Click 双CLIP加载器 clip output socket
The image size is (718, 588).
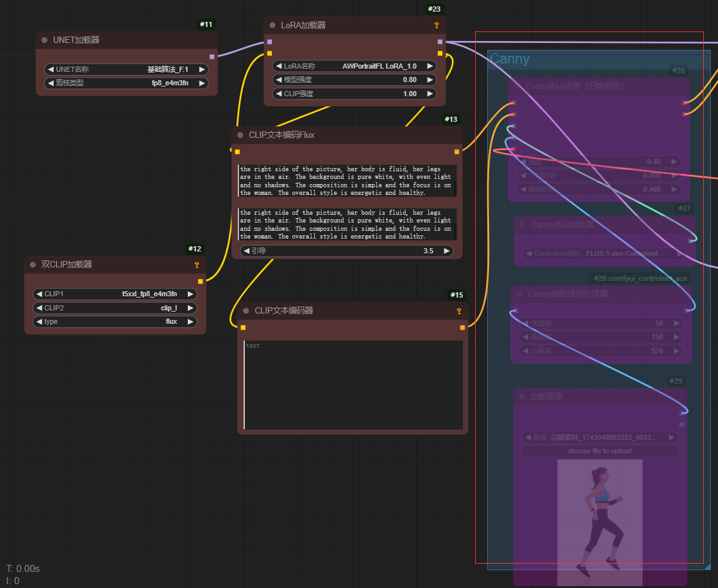pos(200,281)
